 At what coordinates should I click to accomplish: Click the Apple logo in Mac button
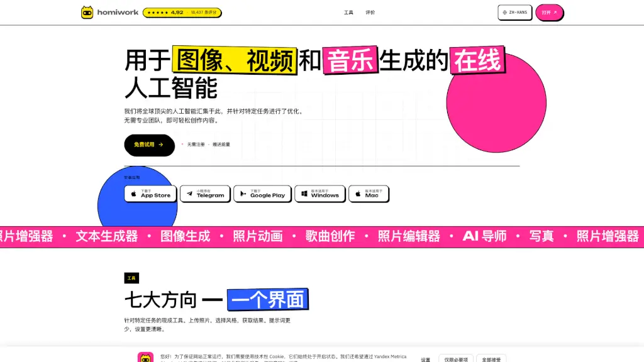coord(358,194)
